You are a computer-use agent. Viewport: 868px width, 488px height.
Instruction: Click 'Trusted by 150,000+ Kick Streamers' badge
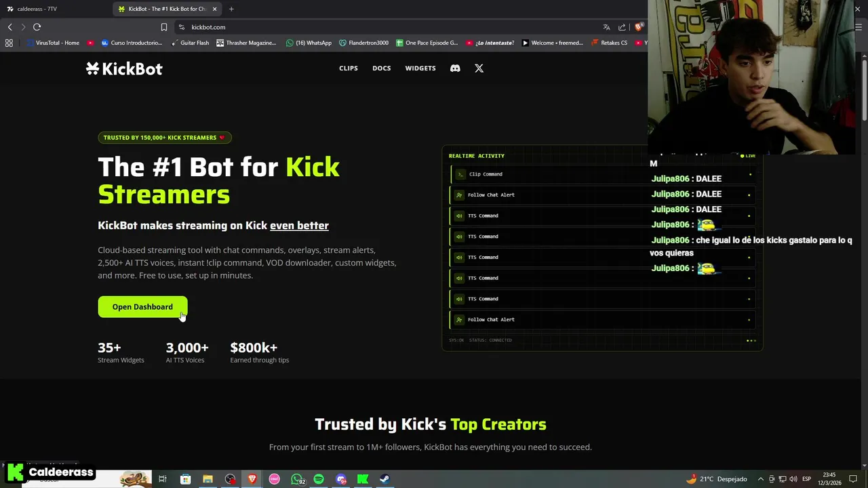[x=165, y=138]
